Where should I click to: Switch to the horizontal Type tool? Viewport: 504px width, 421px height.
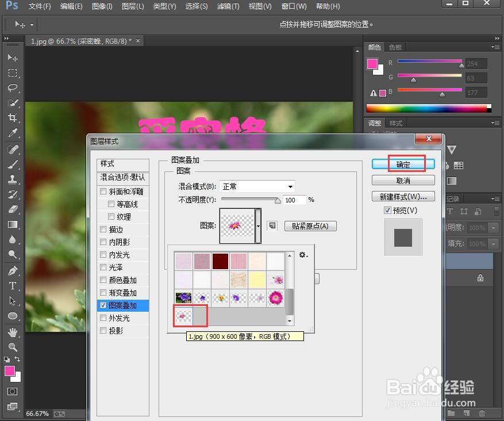[13, 284]
